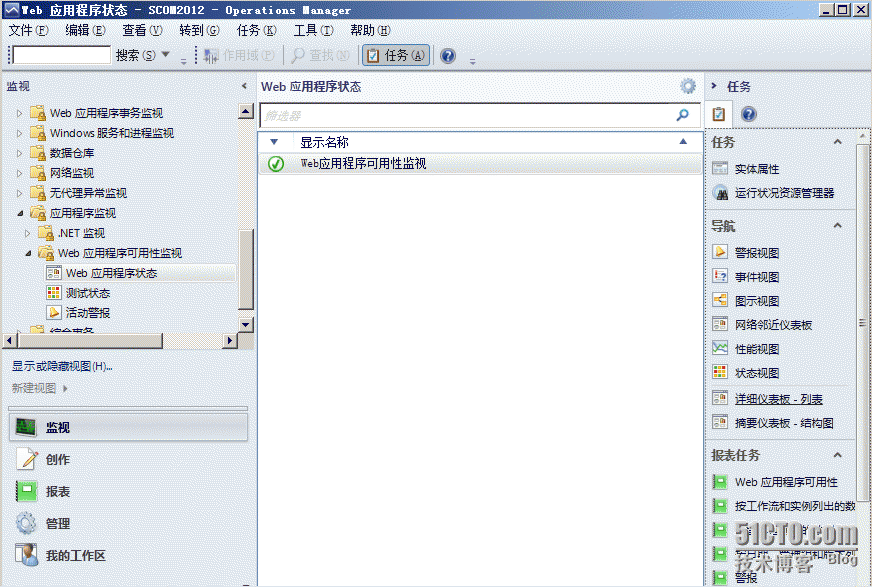872x587 pixels.
Task: Select the Web应用程序可用性监视 row
Action: click(x=480, y=163)
